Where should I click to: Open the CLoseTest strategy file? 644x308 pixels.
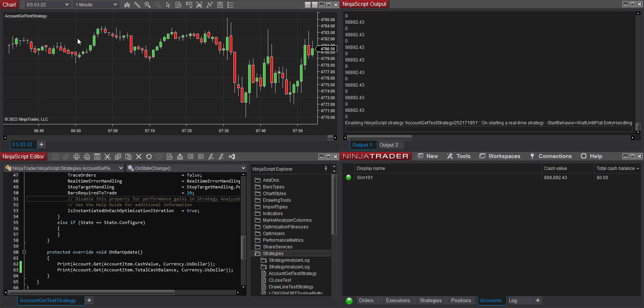(276, 280)
